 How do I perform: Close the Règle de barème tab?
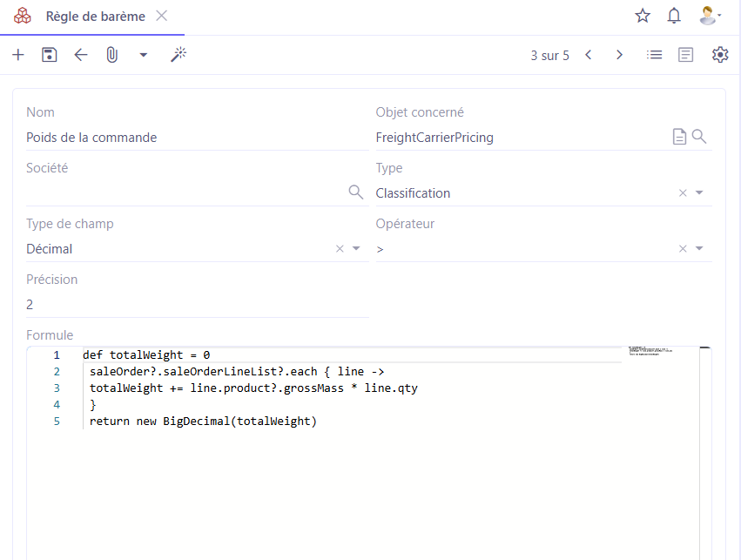(x=161, y=17)
